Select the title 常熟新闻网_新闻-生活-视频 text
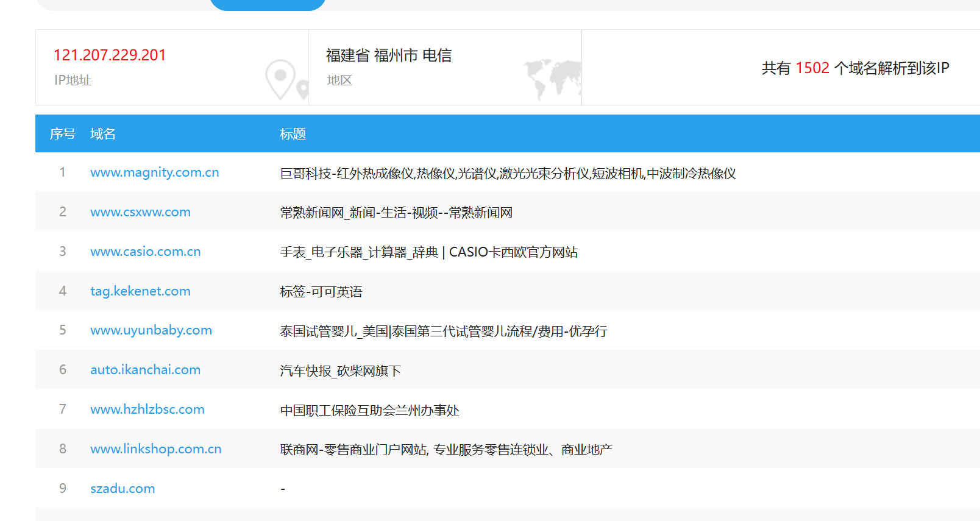Screen dimensions: 980x521 [396, 213]
